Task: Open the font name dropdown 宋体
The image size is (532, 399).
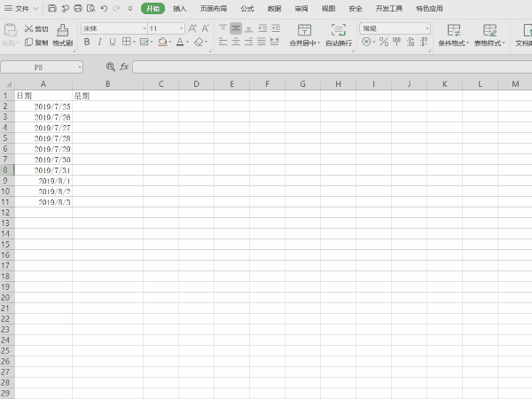Action: coord(145,29)
